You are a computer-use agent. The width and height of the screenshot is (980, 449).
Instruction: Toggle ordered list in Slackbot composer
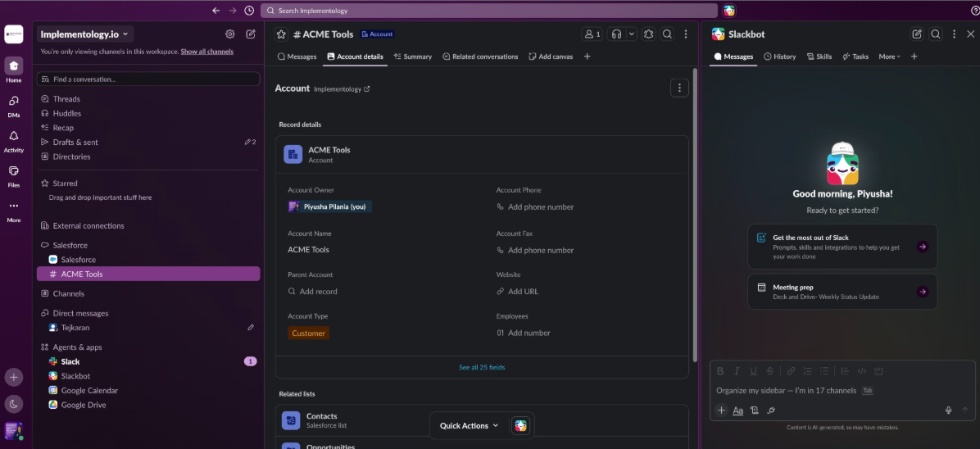click(807, 371)
